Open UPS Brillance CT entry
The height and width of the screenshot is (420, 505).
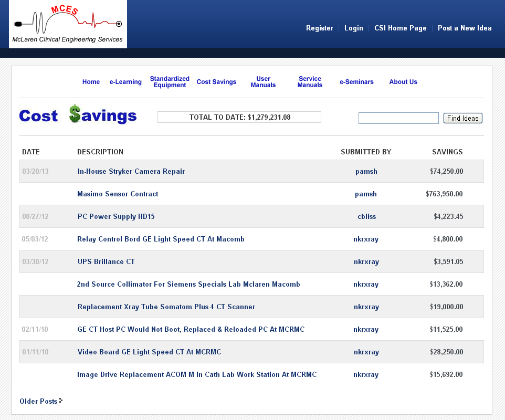point(106,262)
